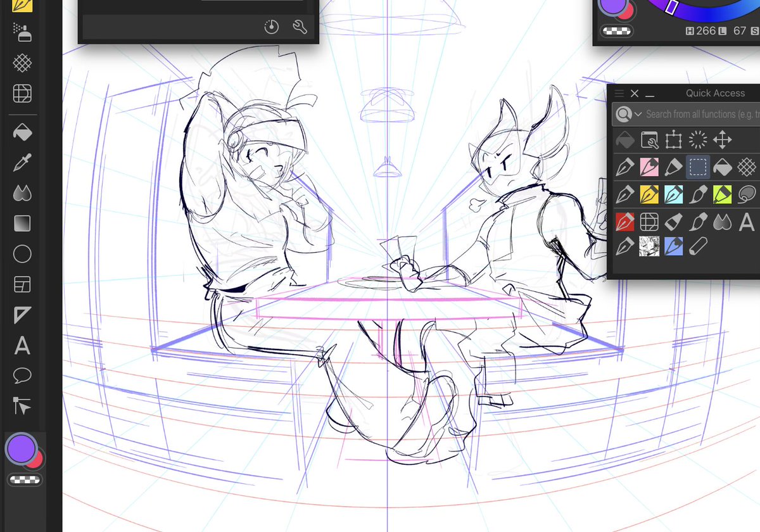Select the Frame border panel tool

[x=22, y=284]
